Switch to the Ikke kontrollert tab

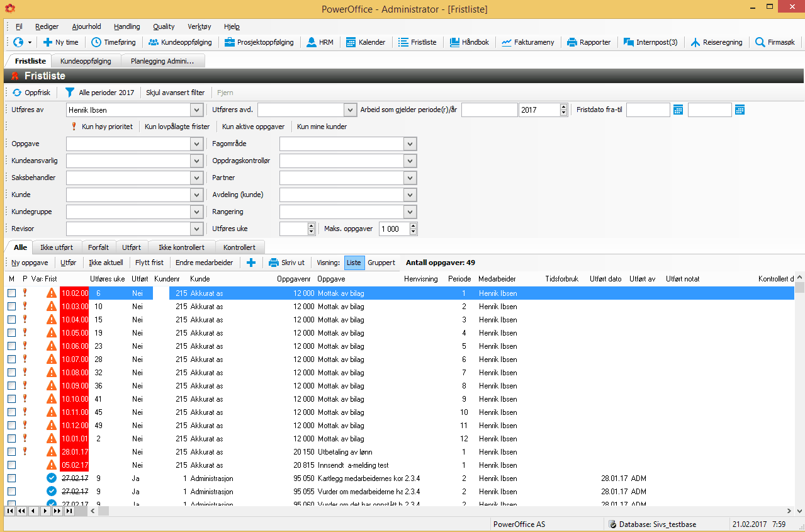[x=181, y=247]
